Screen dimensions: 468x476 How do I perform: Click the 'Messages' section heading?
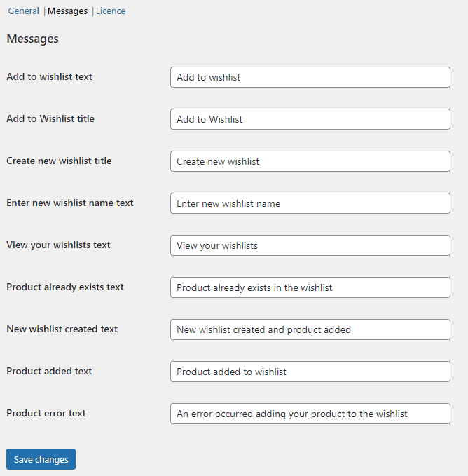coord(32,39)
